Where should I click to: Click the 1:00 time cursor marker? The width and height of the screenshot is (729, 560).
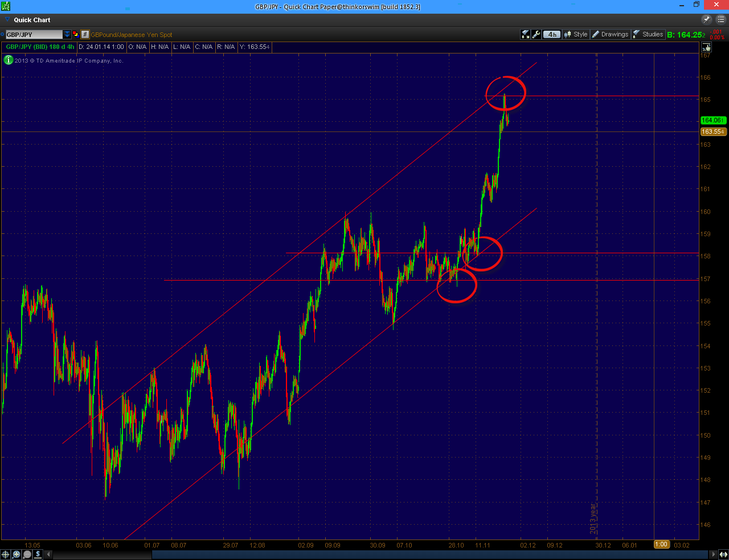click(x=661, y=545)
